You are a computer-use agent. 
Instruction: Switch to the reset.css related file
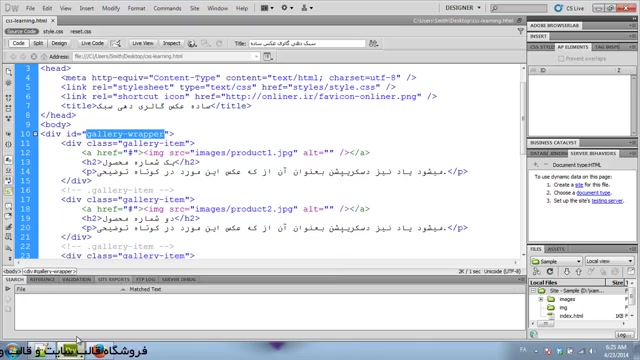[80, 31]
